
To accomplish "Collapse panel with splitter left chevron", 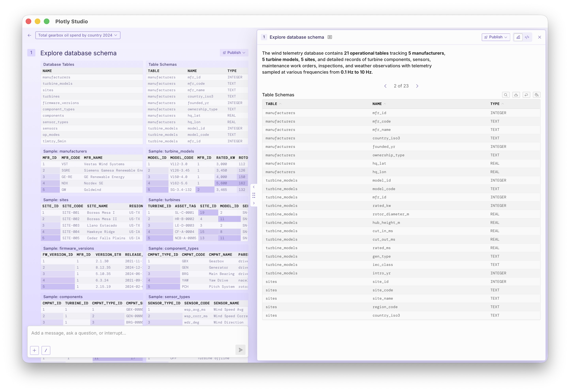I will click(254, 187).
